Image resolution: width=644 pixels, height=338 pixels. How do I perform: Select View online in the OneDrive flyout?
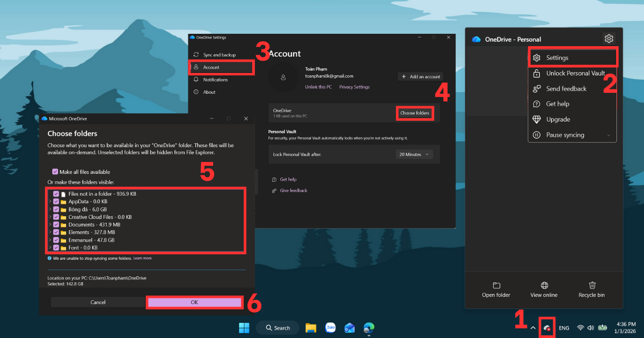tap(544, 290)
